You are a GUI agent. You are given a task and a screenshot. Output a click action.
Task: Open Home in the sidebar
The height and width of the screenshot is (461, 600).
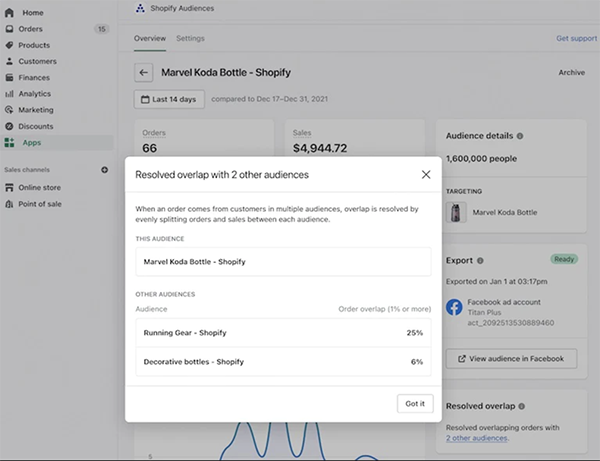(x=33, y=13)
